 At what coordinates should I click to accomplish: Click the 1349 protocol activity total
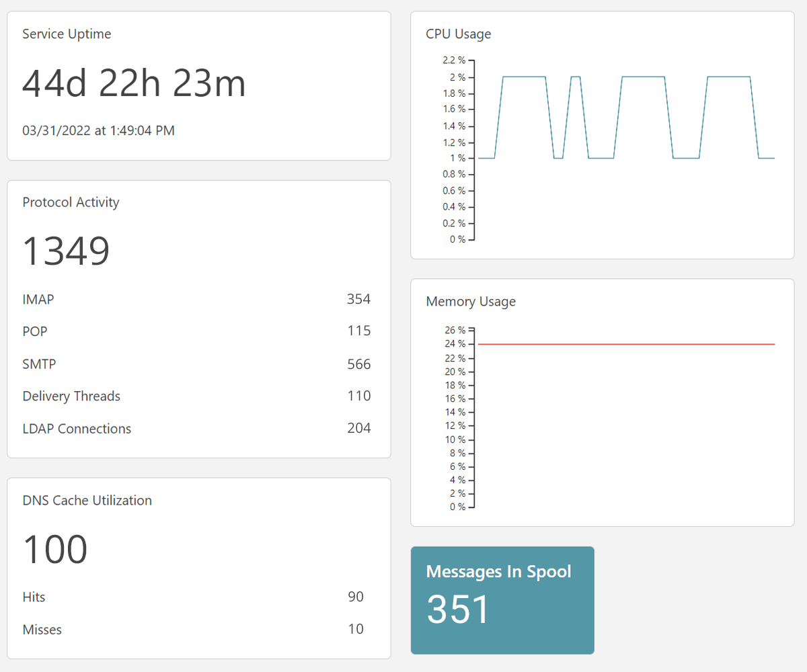tap(66, 251)
